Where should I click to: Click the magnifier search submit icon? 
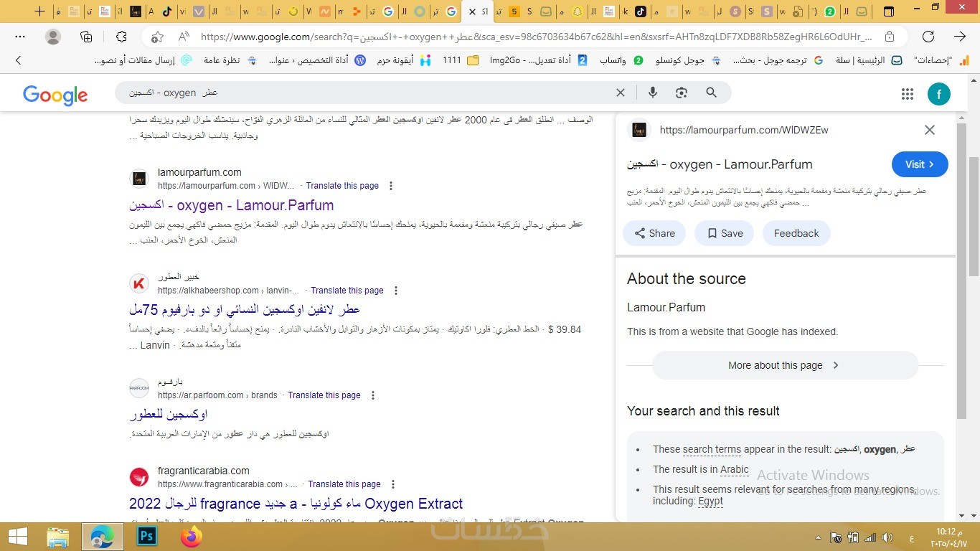click(x=711, y=93)
